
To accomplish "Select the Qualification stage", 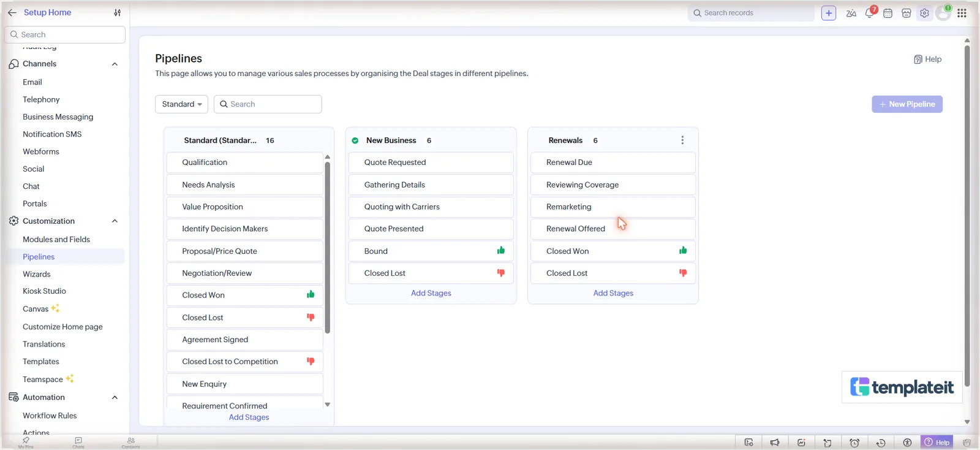I will click(x=244, y=162).
